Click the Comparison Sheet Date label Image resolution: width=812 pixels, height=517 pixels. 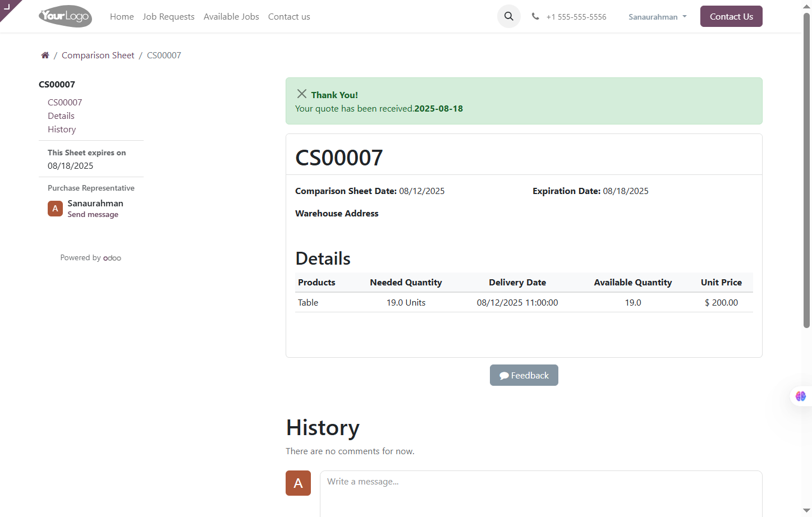(346, 191)
